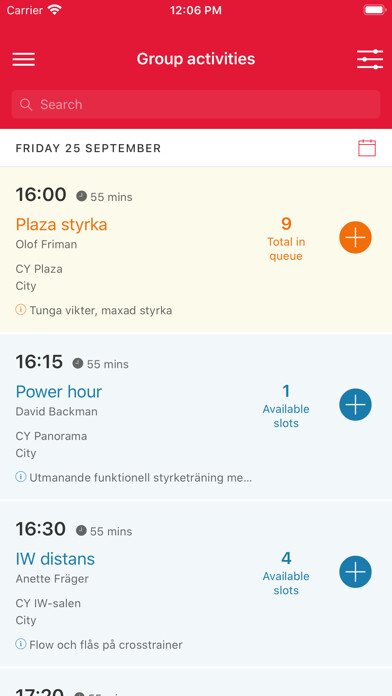Image resolution: width=392 pixels, height=696 pixels.
Task: Tap info icon for Tunga vikter description
Action: pos(20,309)
